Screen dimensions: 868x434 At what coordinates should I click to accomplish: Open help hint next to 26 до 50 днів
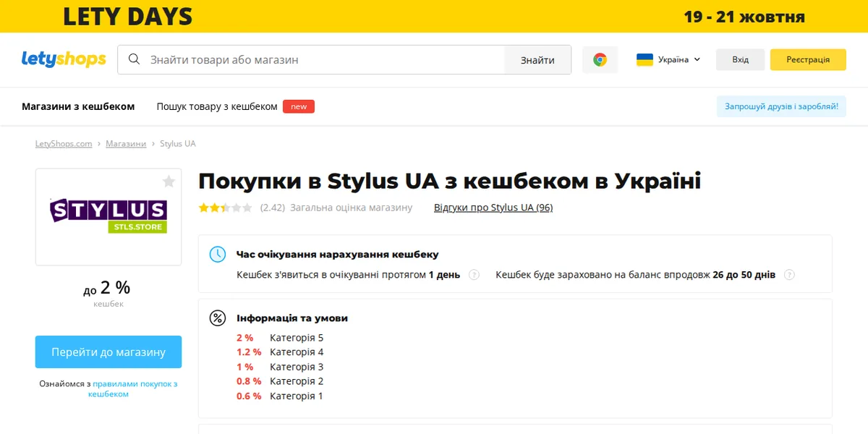point(789,275)
